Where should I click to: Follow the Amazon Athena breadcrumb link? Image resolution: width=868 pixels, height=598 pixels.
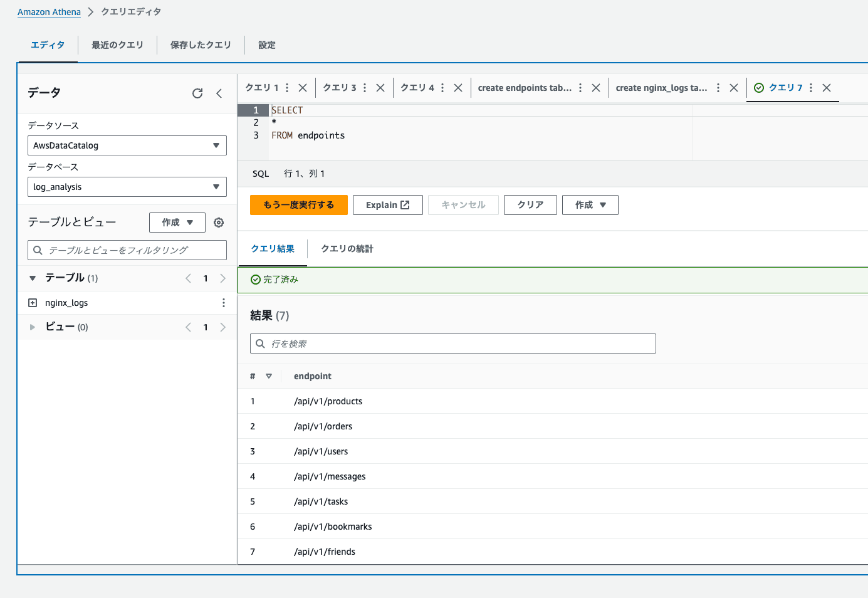click(49, 12)
